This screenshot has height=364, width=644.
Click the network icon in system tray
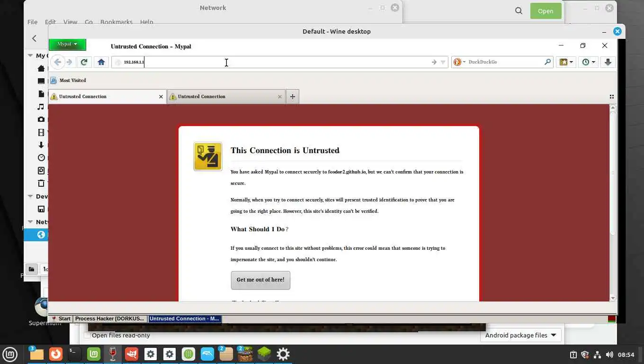pos(597,355)
